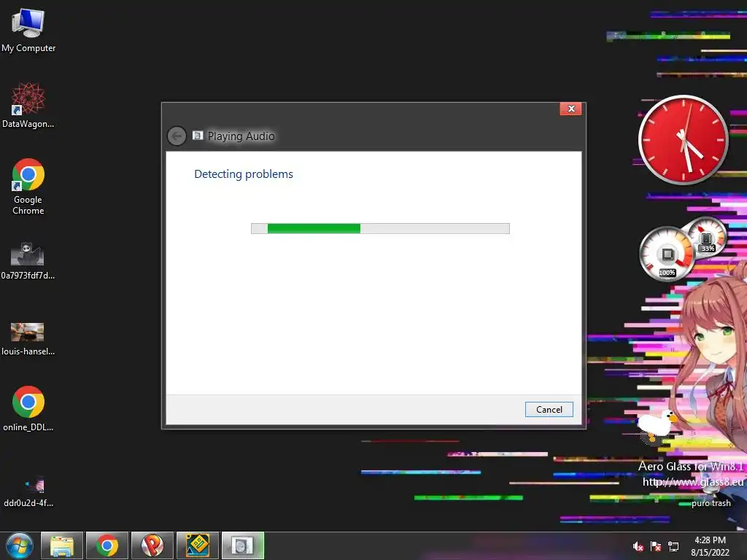747x560 pixels.
Task: Click the muted volume tray icon
Action: [638, 546]
